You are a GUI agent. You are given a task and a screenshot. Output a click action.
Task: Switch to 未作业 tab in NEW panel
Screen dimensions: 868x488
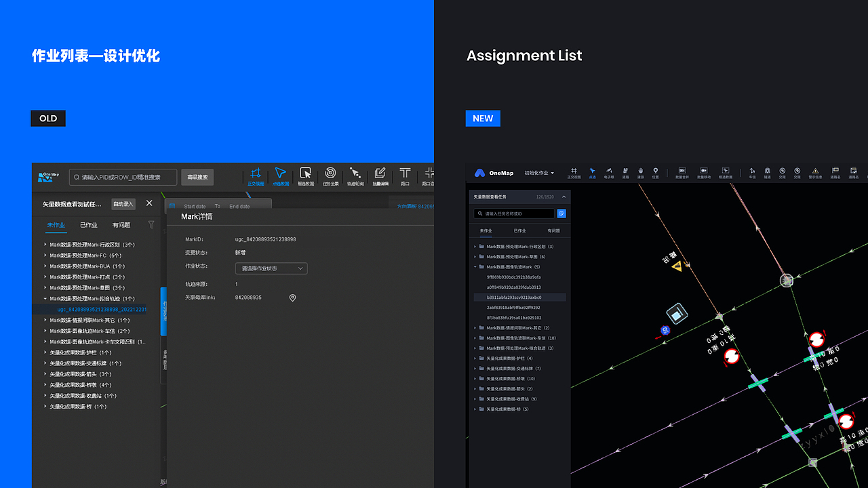click(x=486, y=231)
